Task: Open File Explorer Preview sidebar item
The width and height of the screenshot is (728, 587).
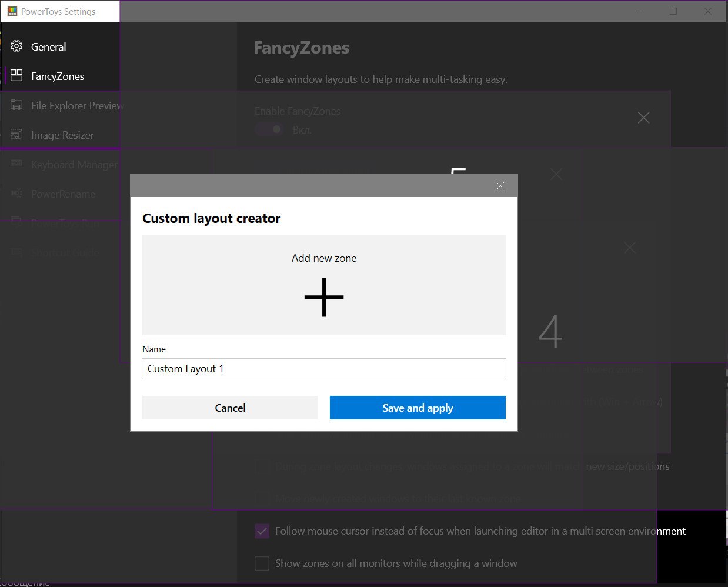Action: tap(77, 105)
